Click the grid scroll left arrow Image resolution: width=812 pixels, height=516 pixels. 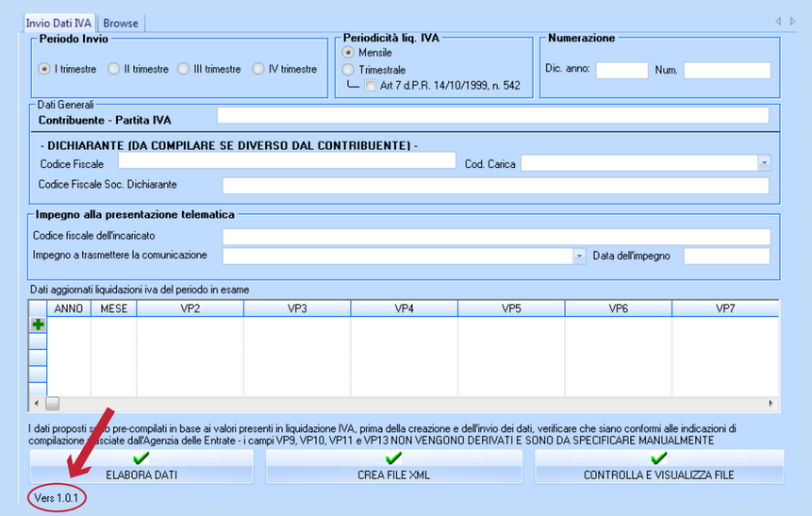click(36, 403)
